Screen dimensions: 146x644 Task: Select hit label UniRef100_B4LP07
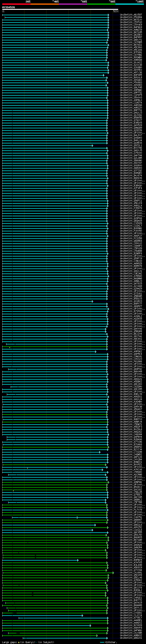(x=131, y=135)
